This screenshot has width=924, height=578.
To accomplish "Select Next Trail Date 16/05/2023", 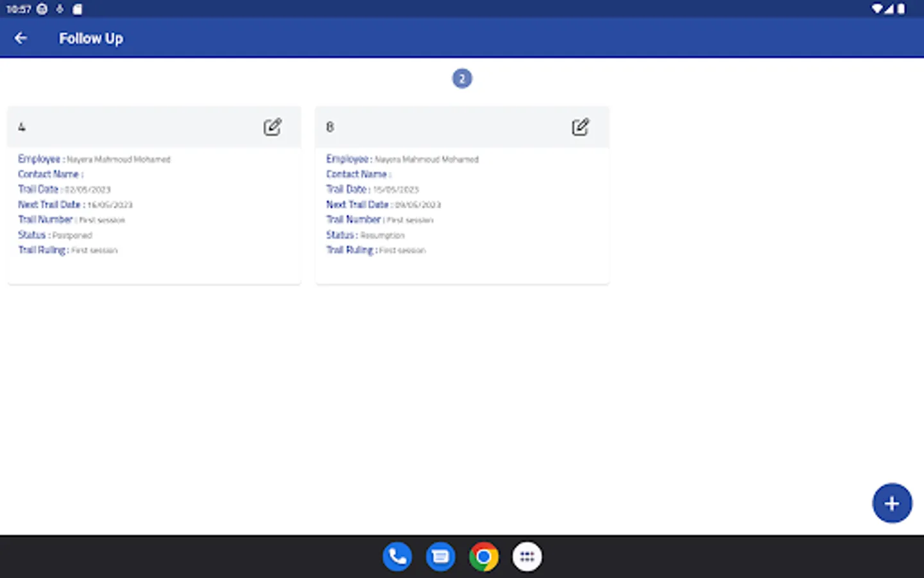I will [75, 205].
